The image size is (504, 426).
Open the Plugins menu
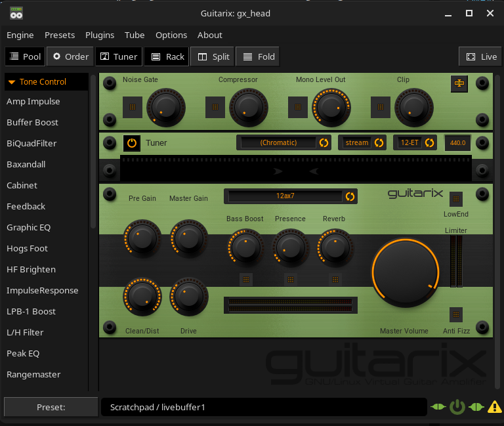click(x=100, y=35)
